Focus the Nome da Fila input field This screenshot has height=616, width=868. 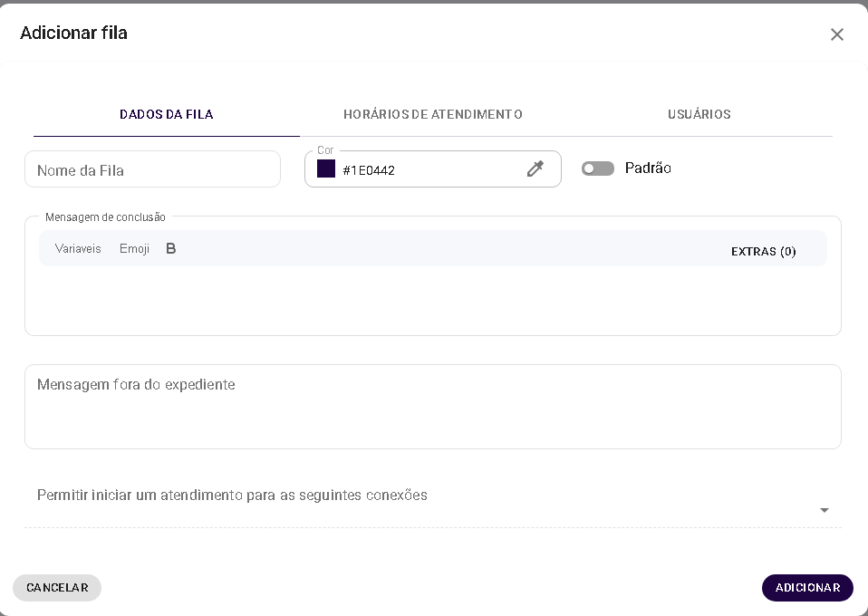tap(152, 169)
